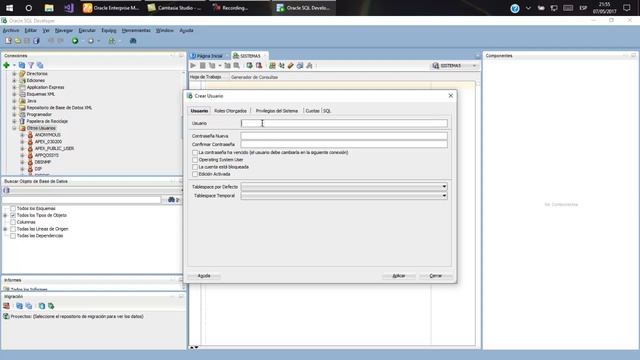The width and height of the screenshot is (640, 360).
Task: Expand the Papelera de Reciclaje node
Action: click(14, 121)
